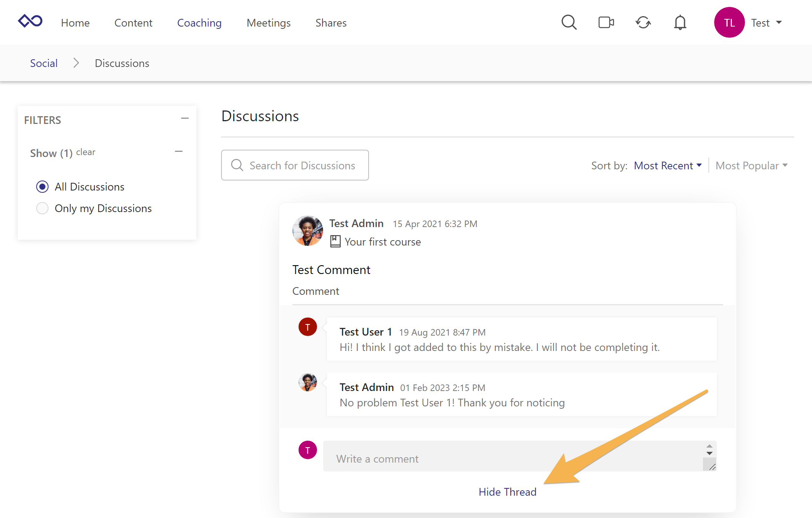The width and height of the screenshot is (812, 518).
Task: Click in the Search for Discussions field
Action: point(295,165)
